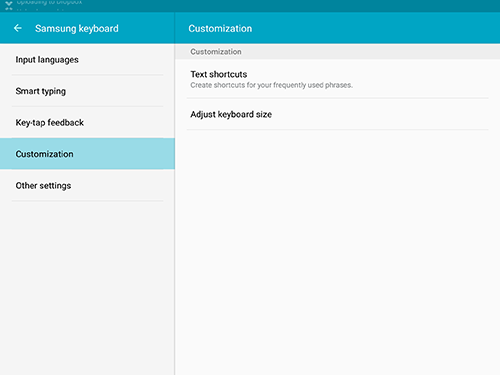The height and width of the screenshot is (375, 500).
Task: Click 'Create shortcuts for your frequently used phrases'
Action: click(x=271, y=85)
